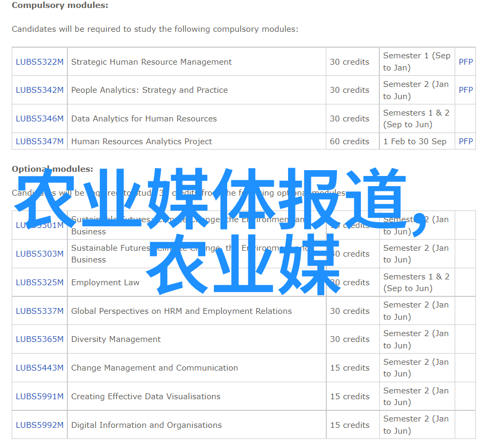Click 'Semester 1 (Sep to Jan)' cell
The width and height of the screenshot is (486, 448).
click(x=416, y=62)
